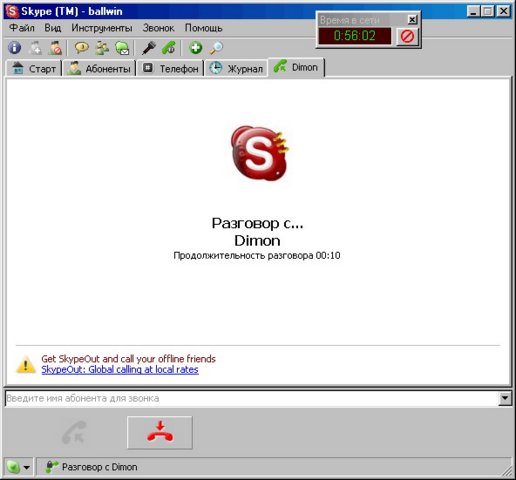Click the conference call people icon
Screen dimensions: 516x480
(x=102, y=48)
